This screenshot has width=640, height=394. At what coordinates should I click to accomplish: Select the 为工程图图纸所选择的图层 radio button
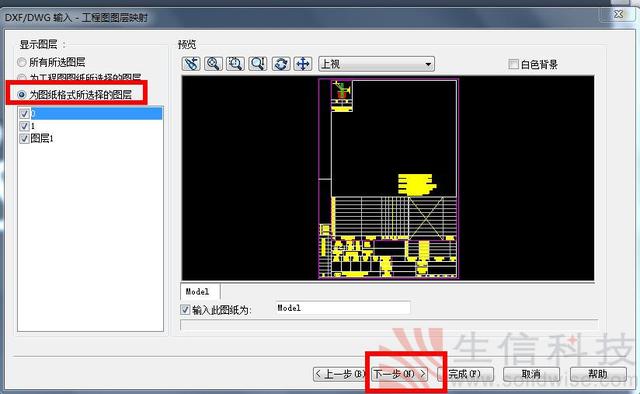click(x=22, y=77)
